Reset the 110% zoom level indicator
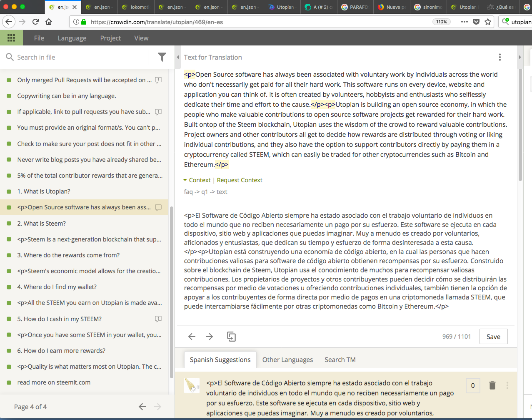Image resolution: width=532 pixels, height=420 pixels. (442, 22)
